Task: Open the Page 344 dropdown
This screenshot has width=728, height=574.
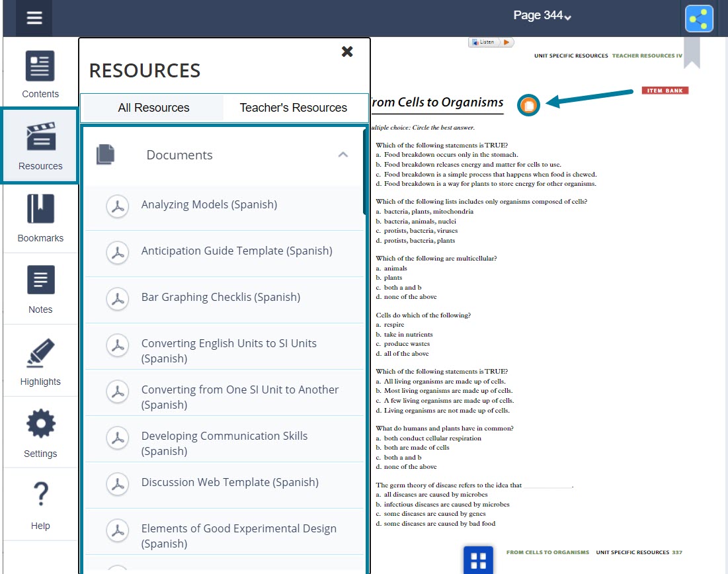Action: pyautogui.click(x=542, y=15)
